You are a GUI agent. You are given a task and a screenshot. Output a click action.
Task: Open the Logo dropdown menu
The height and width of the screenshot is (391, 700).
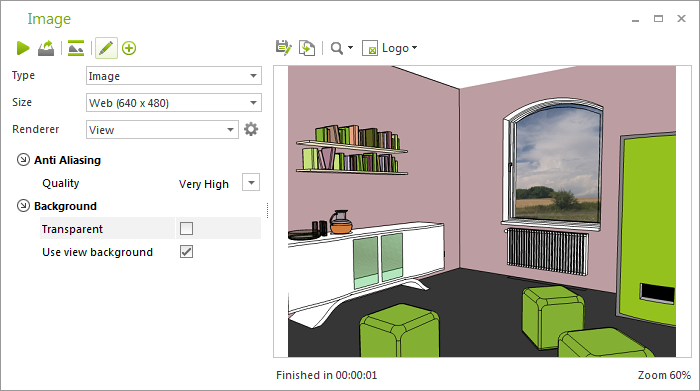pyautogui.click(x=390, y=48)
